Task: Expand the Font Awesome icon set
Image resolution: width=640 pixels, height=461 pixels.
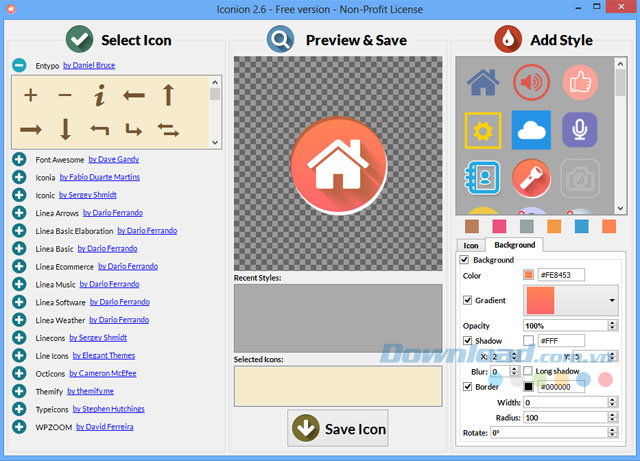Action: pos(19,159)
